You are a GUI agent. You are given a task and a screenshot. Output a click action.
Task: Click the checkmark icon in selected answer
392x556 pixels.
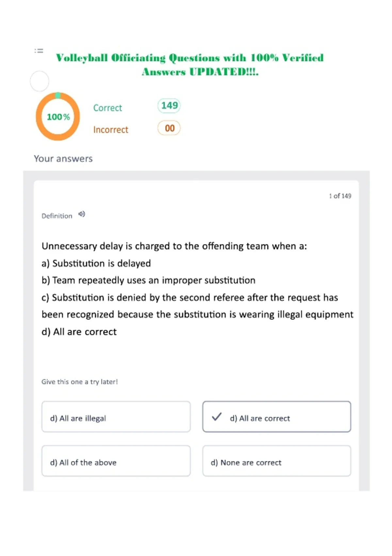tap(217, 417)
